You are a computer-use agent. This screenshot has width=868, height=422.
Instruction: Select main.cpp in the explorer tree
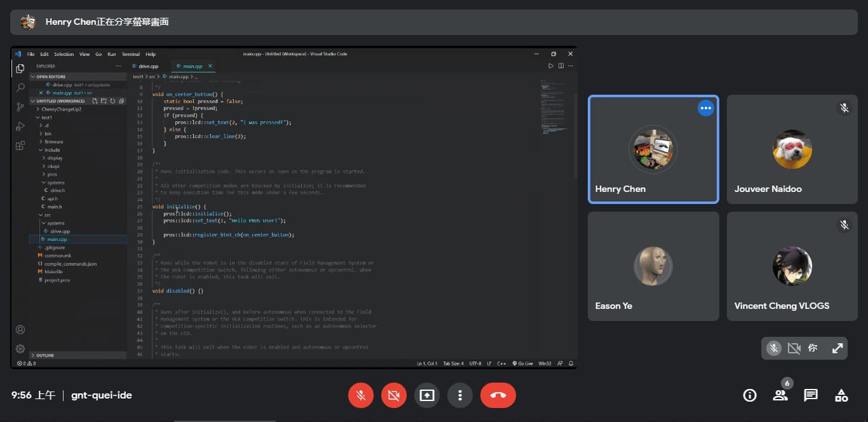click(57, 240)
